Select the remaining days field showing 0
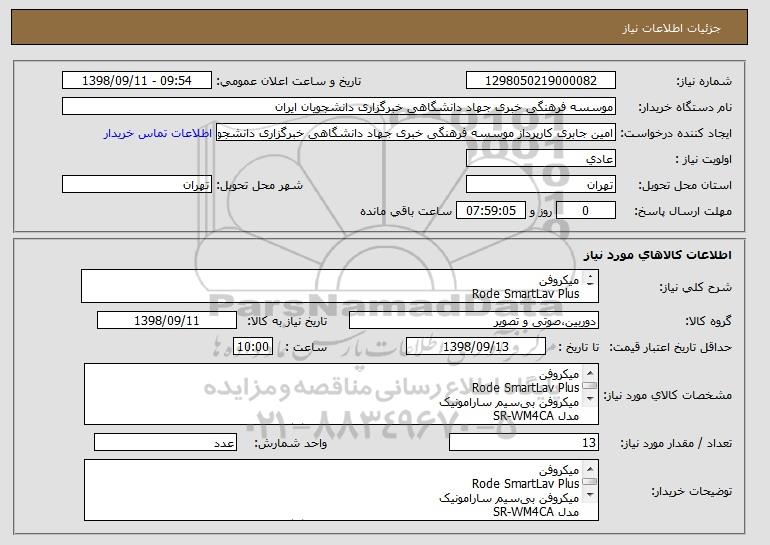The height and width of the screenshot is (545, 770). pyautogui.click(x=585, y=211)
